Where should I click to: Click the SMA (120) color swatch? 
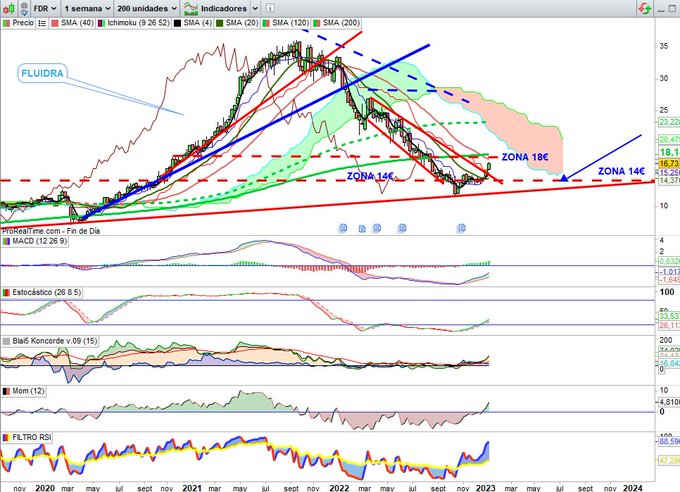pos(265,23)
